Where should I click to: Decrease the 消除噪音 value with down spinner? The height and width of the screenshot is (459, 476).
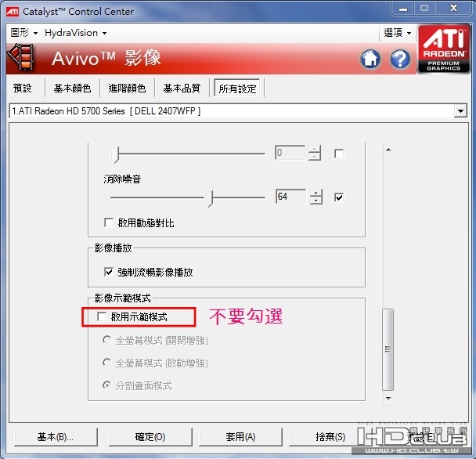(x=316, y=201)
